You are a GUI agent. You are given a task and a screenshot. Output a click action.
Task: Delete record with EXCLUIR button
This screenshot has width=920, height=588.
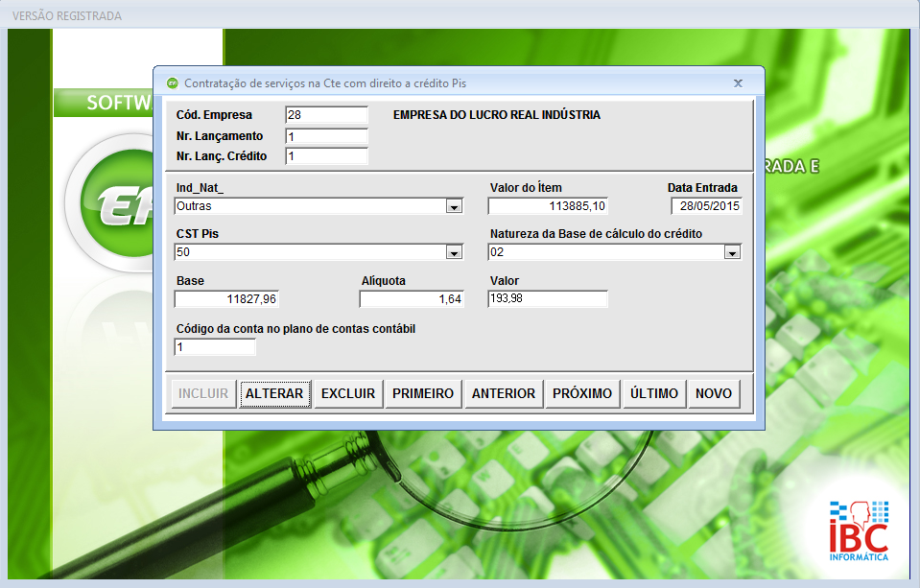click(x=348, y=393)
